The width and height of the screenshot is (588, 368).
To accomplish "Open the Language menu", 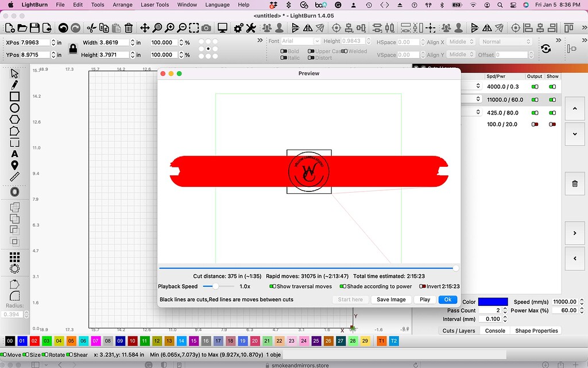I will (217, 5).
